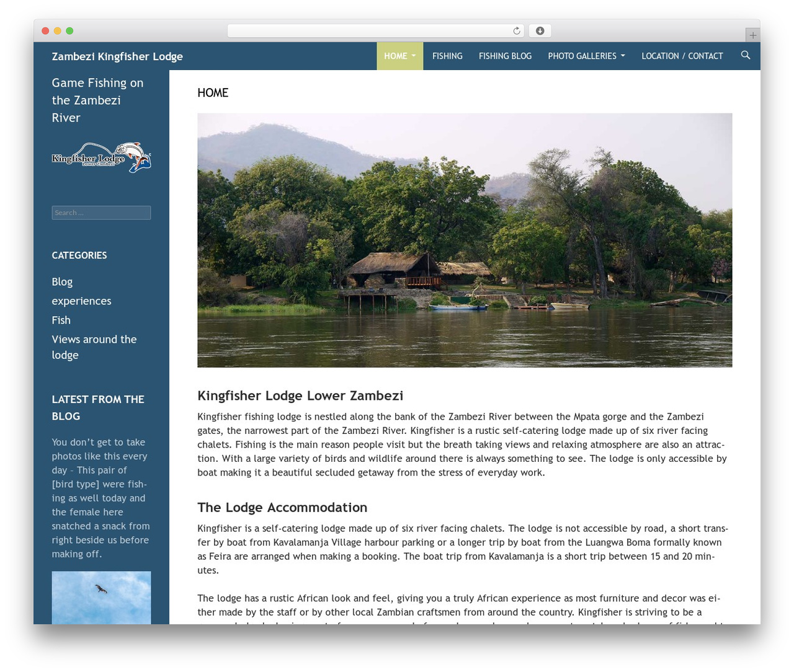This screenshot has height=672, width=794.
Task: Open the FISHING BLOG menu item
Action: [505, 56]
